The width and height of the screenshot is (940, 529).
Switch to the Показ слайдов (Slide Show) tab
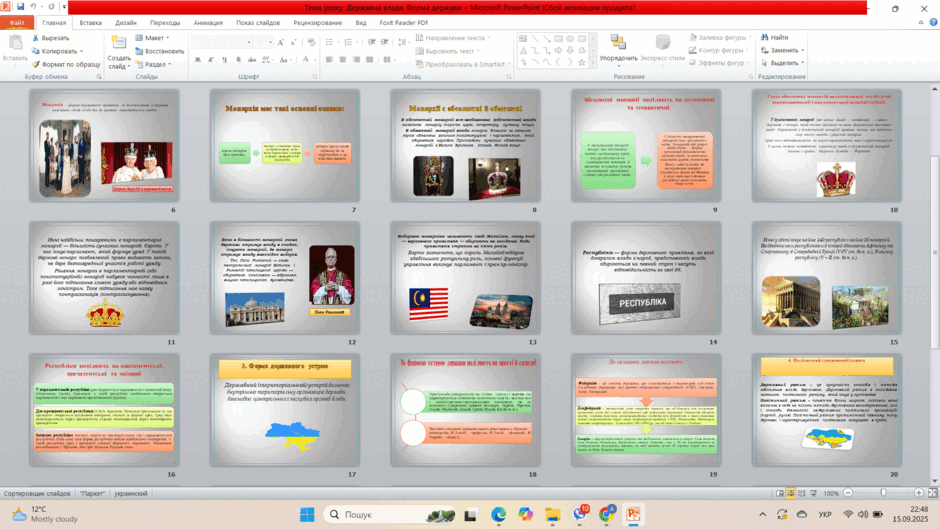(x=258, y=23)
